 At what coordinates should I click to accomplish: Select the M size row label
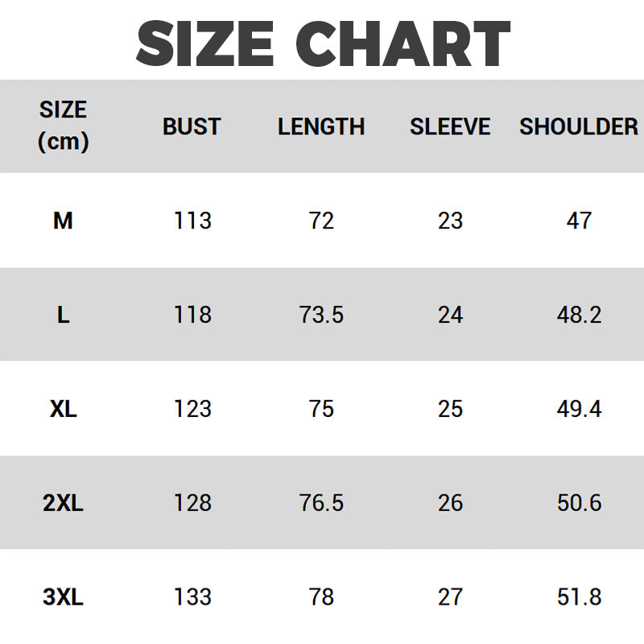(63, 221)
